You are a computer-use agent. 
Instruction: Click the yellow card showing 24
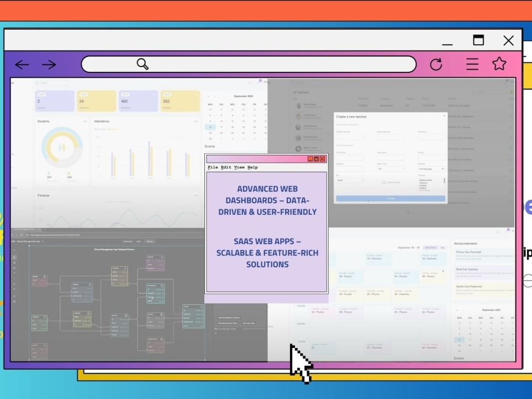tap(96, 101)
